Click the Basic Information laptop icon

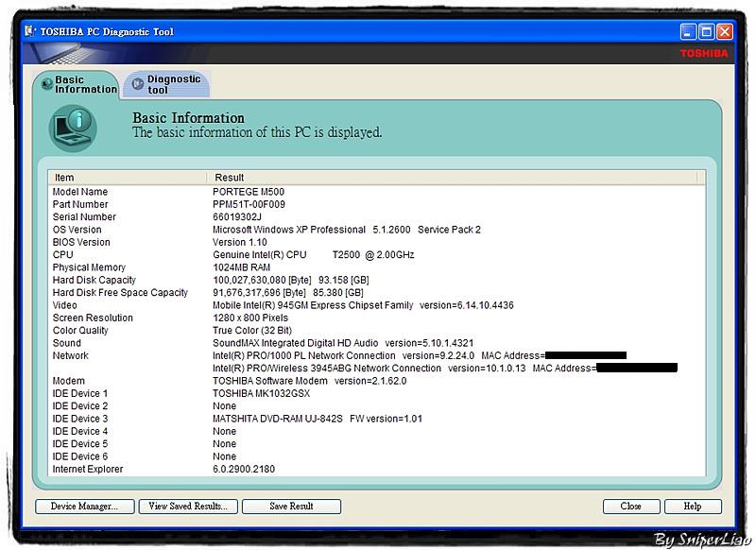tap(73, 129)
